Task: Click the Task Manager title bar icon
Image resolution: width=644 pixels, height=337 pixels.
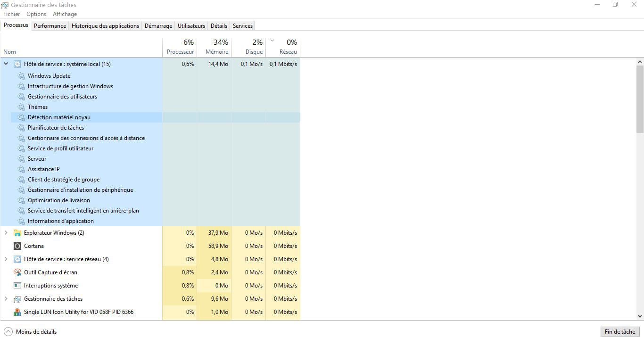Action: point(5,5)
